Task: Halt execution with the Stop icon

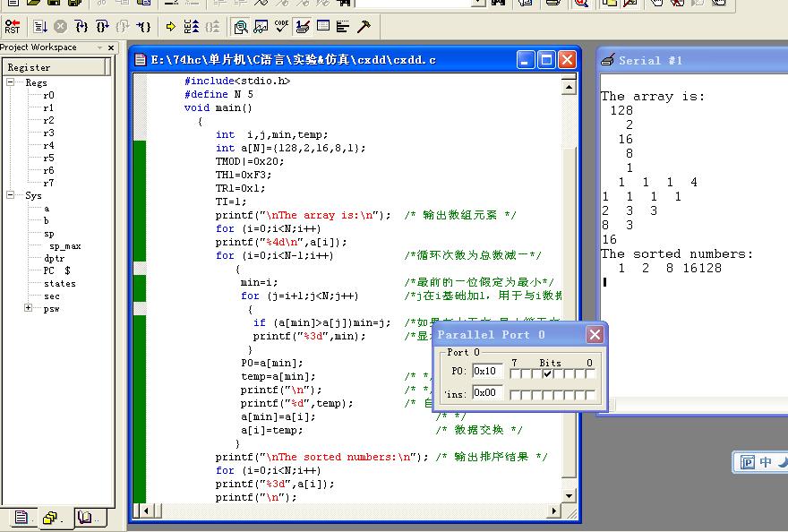Action: pyautogui.click(x=60, y=27)
